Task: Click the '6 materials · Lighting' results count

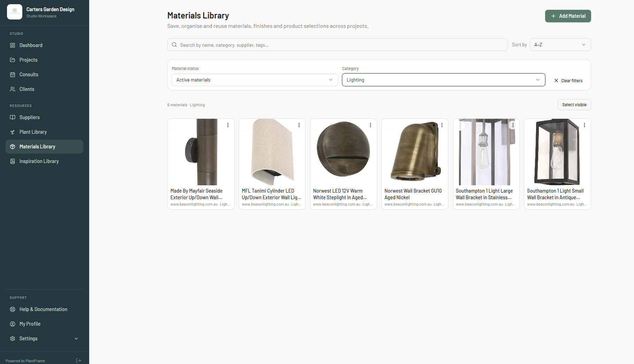Action: [x=186, y=105]
